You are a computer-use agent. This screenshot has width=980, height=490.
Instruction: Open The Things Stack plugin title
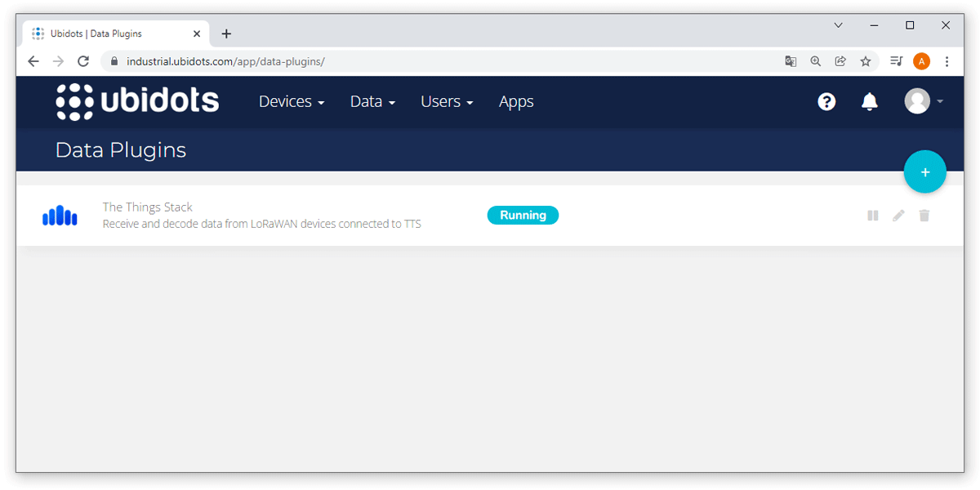click(148, 207)
